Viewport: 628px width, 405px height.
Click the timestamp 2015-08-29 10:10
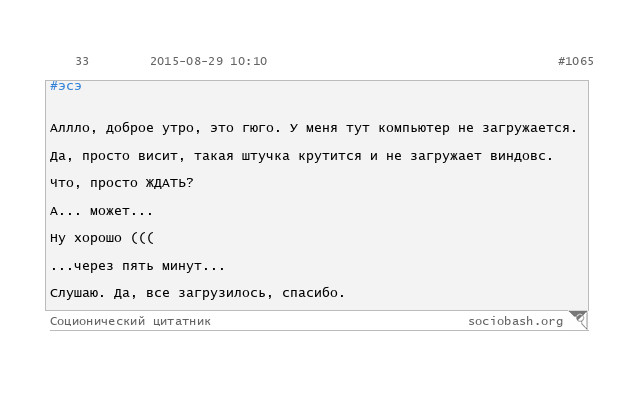click(x=208, y=61)
